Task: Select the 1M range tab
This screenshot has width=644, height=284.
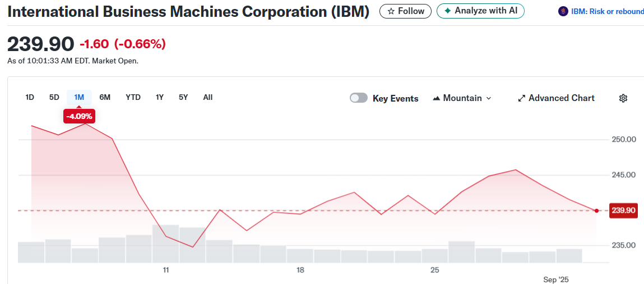Action: coord(79,98)
